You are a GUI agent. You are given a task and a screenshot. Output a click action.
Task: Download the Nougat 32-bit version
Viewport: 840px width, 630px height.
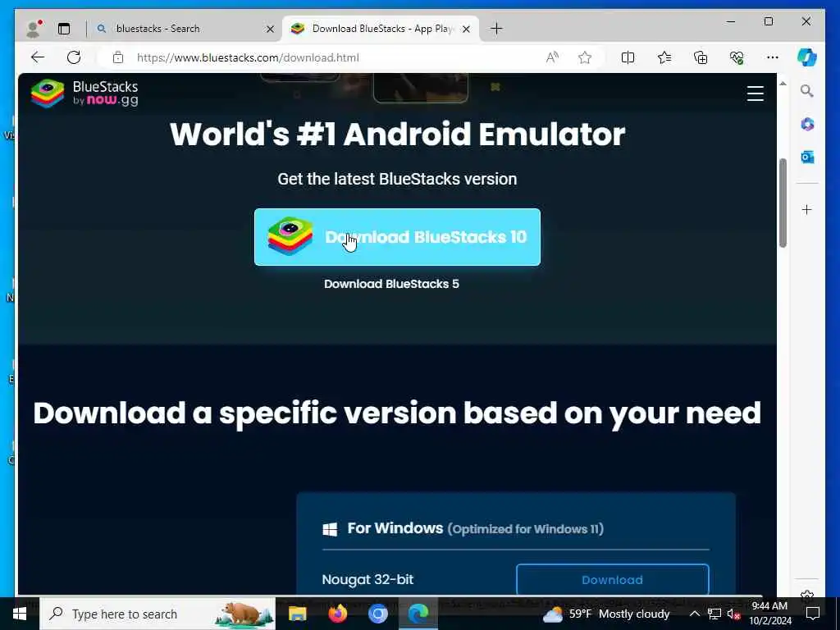(x=612, y=580)
